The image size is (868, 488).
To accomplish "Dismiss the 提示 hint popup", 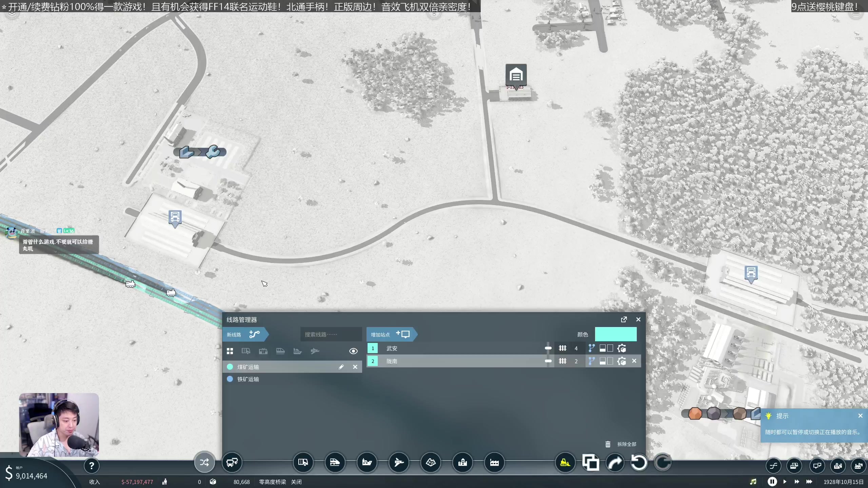I will pos(860,416).
